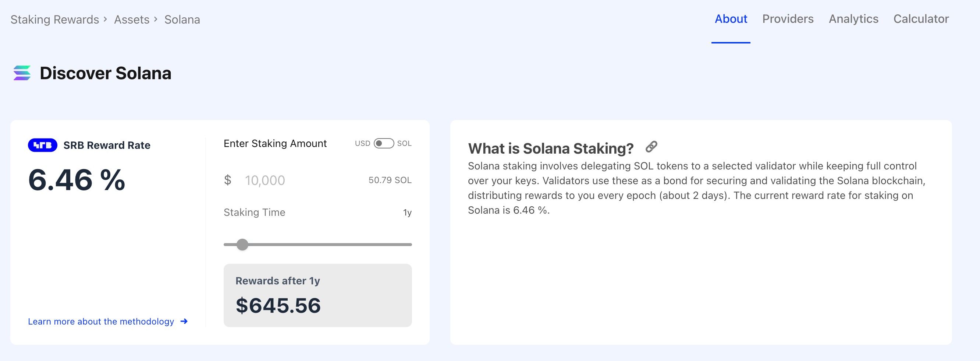Screen dimensions: 980x361
Task: Click chevron after Staking Rewards breadcrumb
Action: (105, 20)
